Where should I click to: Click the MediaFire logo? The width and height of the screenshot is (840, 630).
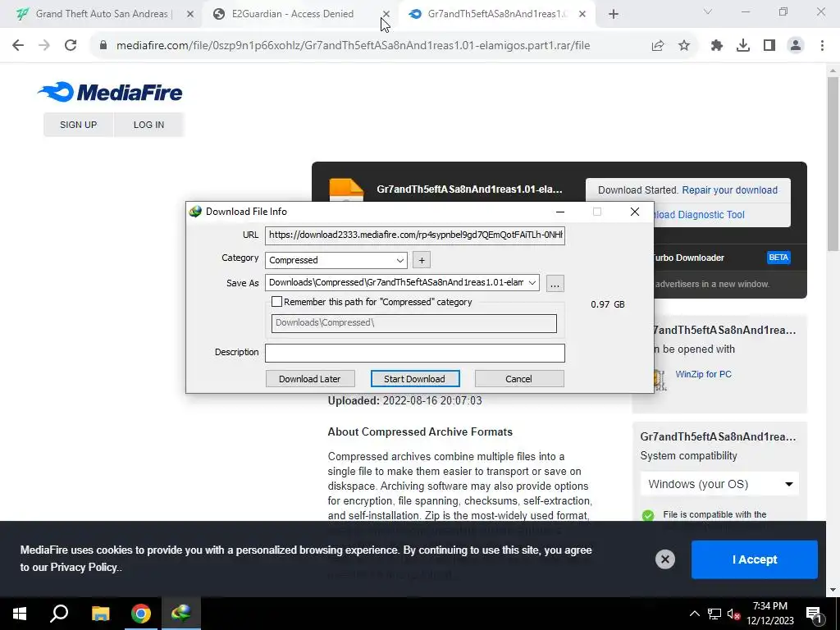(111, 92)
